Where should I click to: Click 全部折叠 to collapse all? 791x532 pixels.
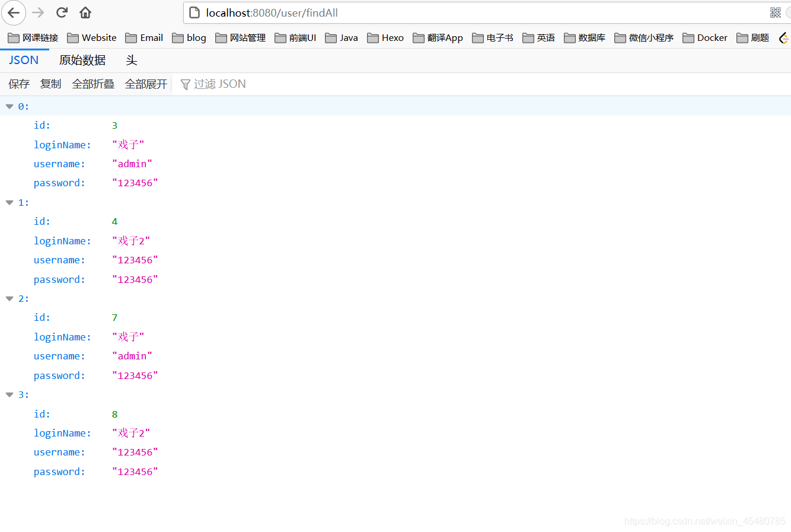[93, 84]
